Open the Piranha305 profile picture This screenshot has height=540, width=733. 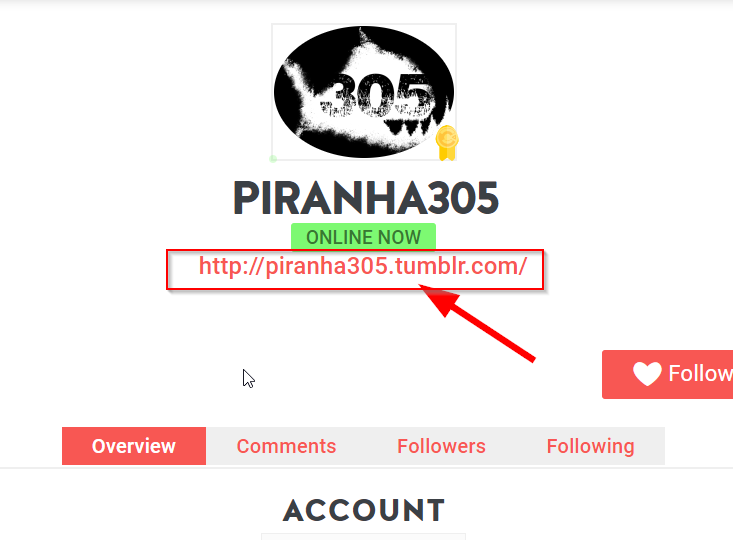(x=364, y=92)
